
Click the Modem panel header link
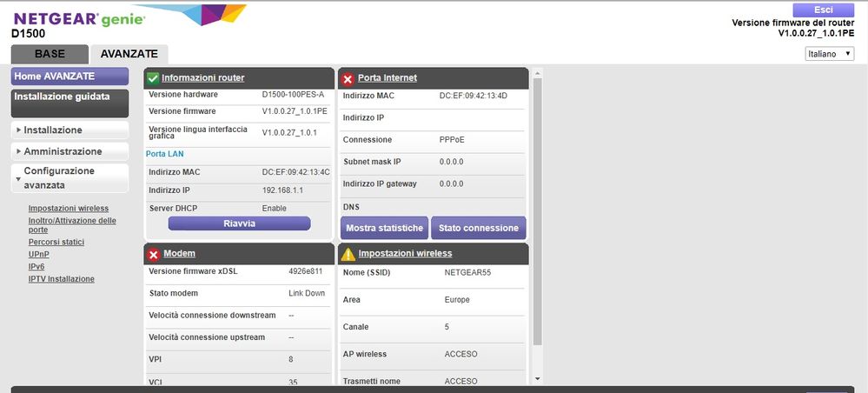[x=179, y=253]
